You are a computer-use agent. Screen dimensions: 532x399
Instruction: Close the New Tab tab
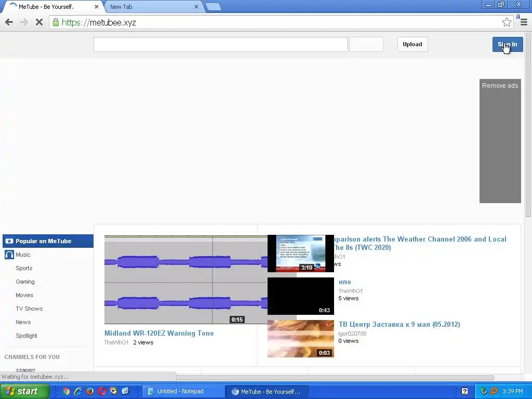click(x=196, y=6)
